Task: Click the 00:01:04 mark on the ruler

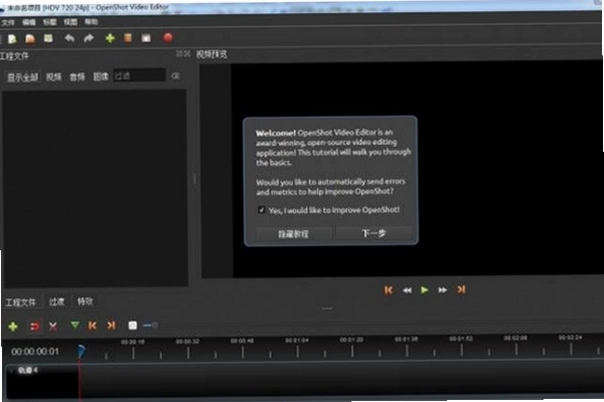Action: point(297,340)
